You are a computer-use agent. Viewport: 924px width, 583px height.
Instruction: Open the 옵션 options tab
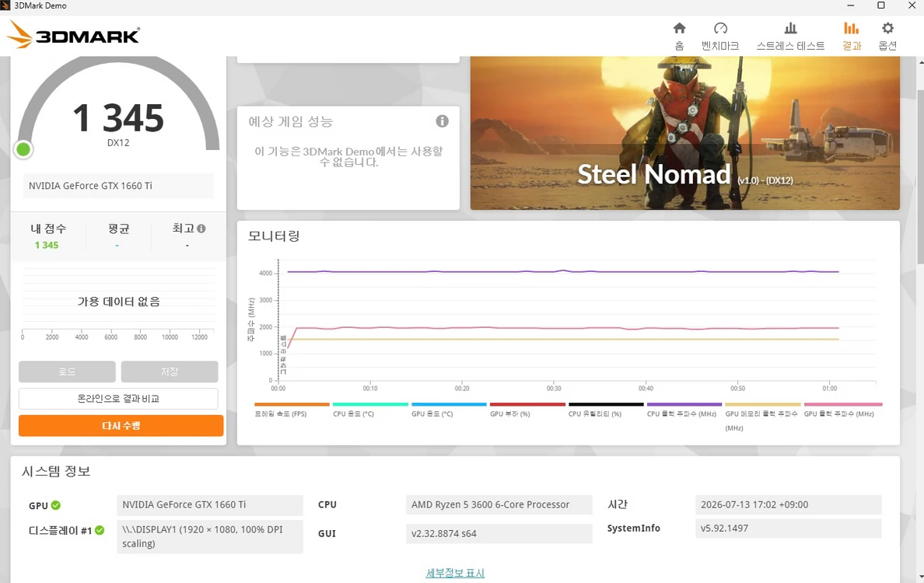click(887, 36)
